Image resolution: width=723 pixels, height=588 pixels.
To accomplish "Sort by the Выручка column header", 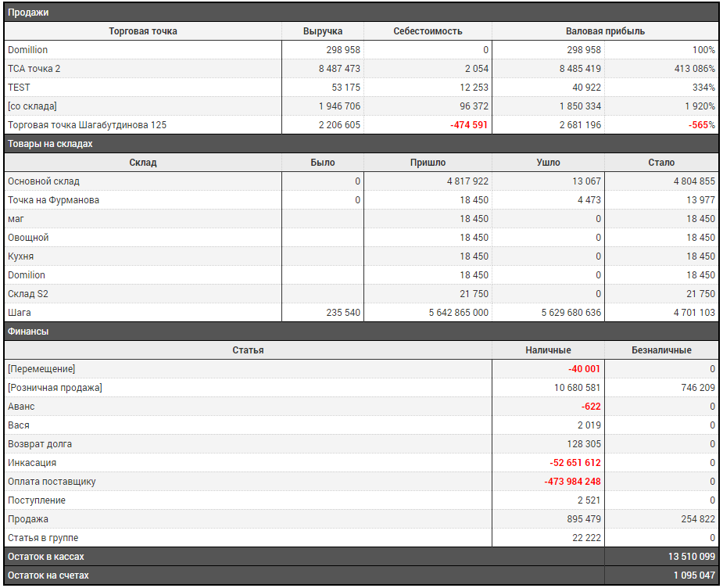I will [323, 31].
